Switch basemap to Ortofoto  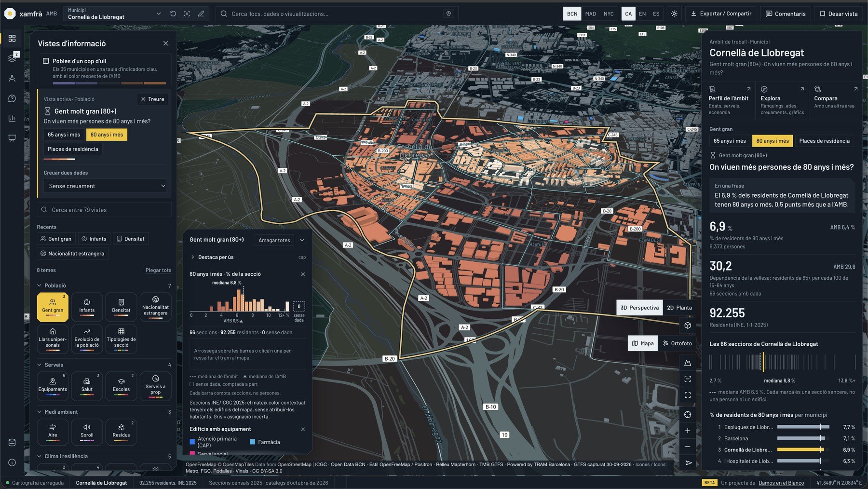point(677,343)
